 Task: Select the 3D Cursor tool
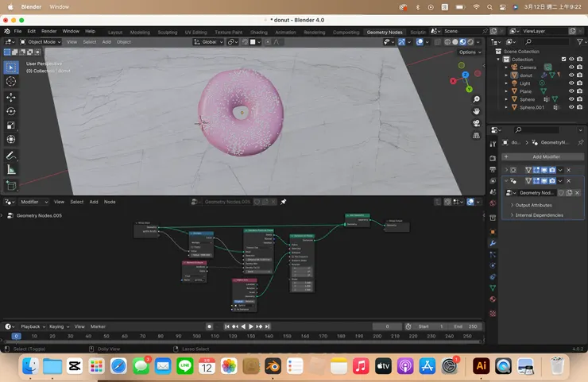click(11, 81)
